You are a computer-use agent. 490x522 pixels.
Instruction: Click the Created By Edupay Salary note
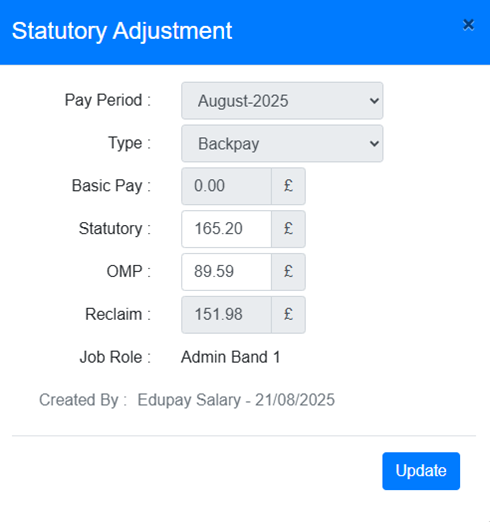point(187,400)
